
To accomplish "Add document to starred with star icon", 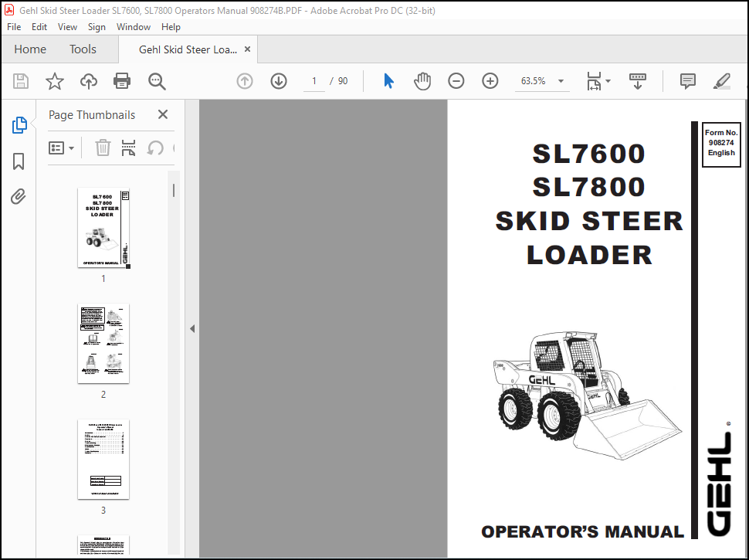I will [x=55, y=81].
